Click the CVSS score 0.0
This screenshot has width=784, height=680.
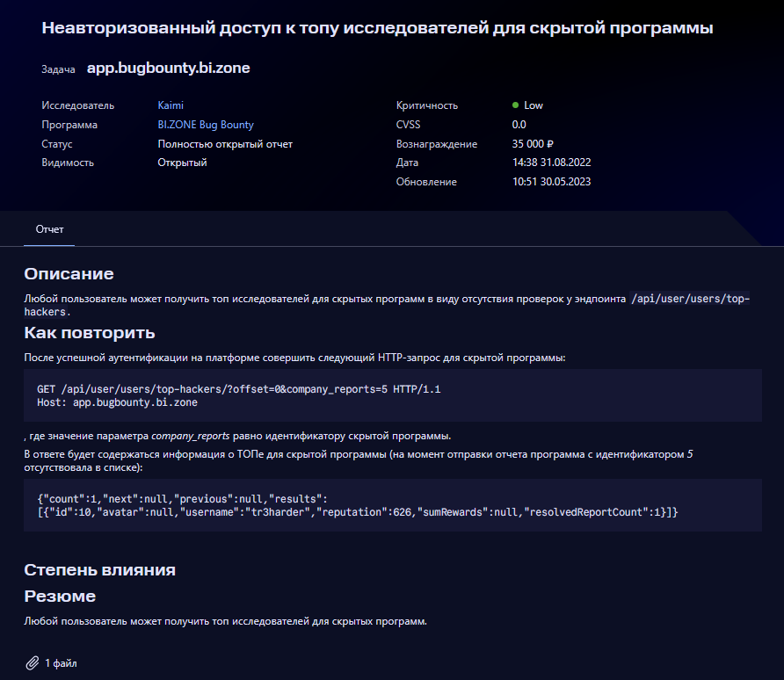[519, 125]
